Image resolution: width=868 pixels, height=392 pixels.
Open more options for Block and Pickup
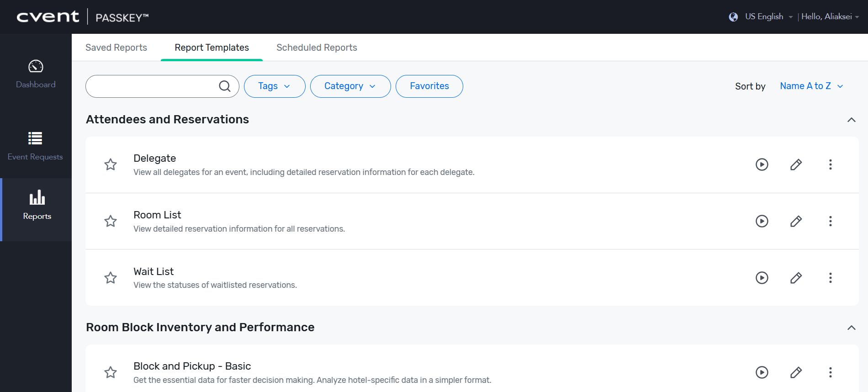point(830,372)
